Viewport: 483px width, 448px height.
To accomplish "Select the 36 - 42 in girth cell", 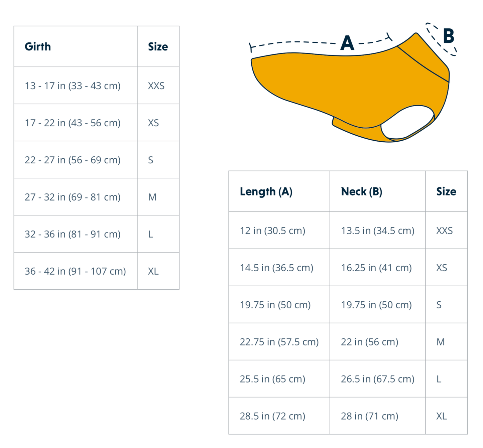I will (75, 271).
